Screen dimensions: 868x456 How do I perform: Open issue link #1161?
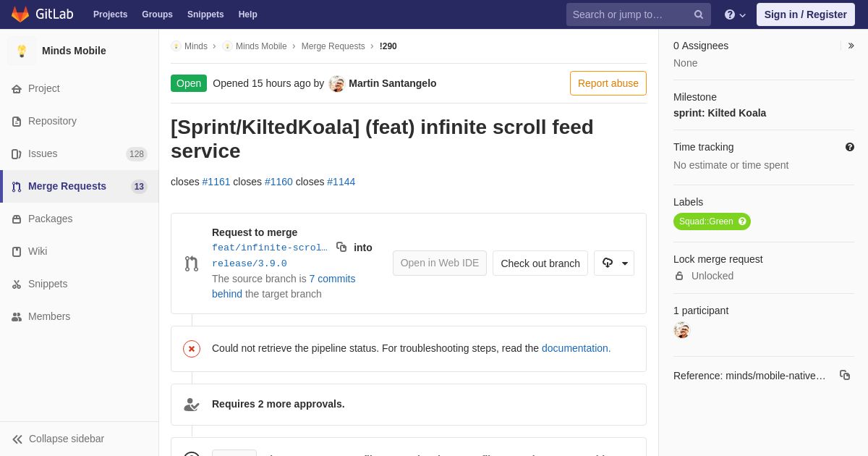[216, 182]
